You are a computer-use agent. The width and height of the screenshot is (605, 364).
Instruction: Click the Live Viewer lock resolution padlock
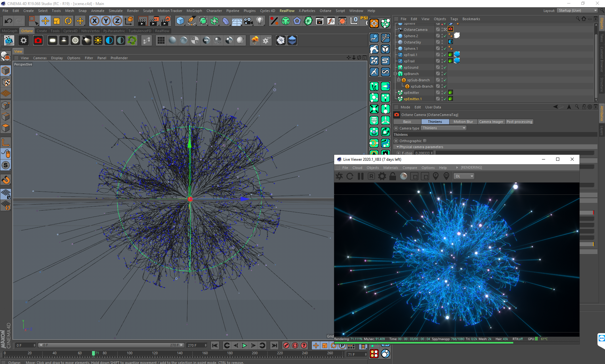(393, 176)
